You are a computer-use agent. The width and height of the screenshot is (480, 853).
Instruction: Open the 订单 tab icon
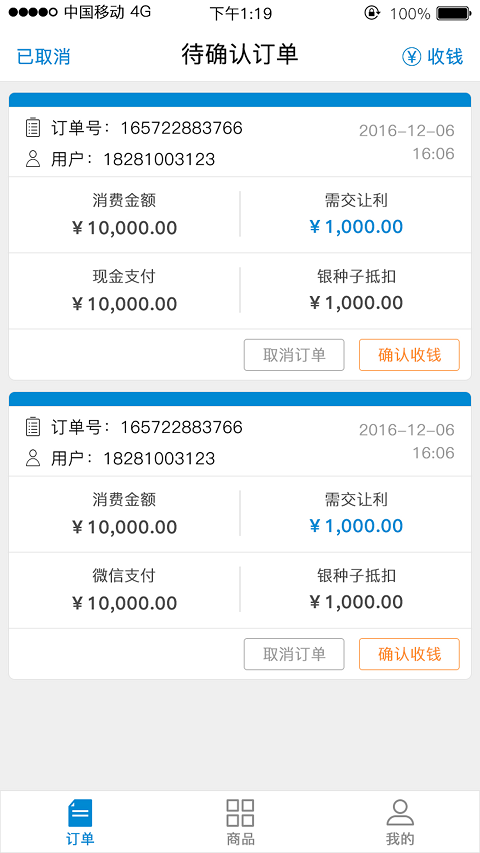coord(80,813)
